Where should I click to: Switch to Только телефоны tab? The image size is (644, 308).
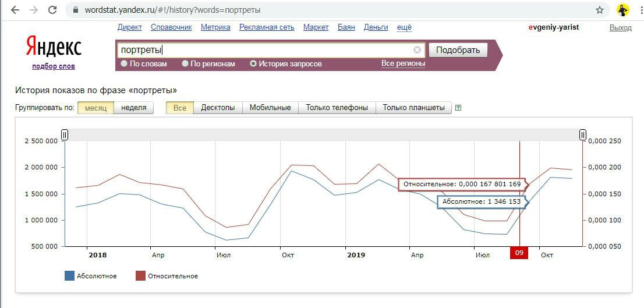(x=337, y=108)
